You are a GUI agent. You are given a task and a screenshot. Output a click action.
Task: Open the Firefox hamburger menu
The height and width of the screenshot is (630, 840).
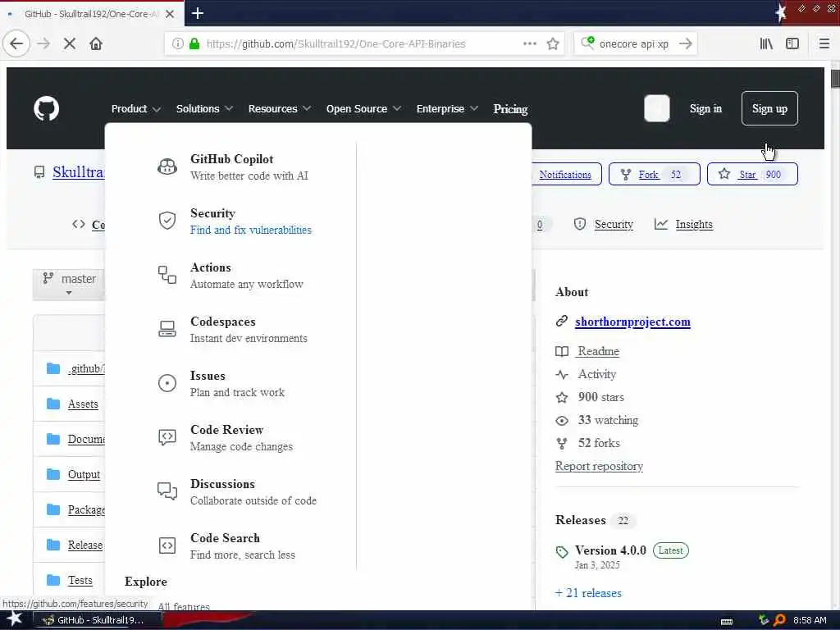coord(824,44)
